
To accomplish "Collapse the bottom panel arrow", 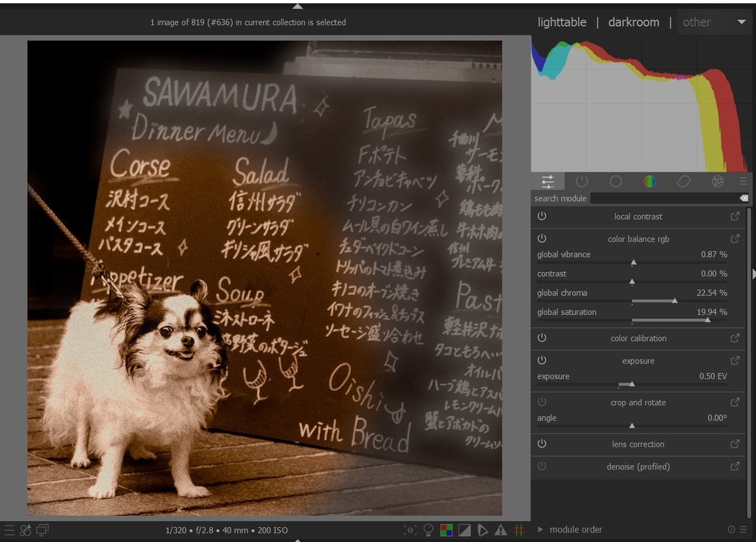I will point(297,539).
